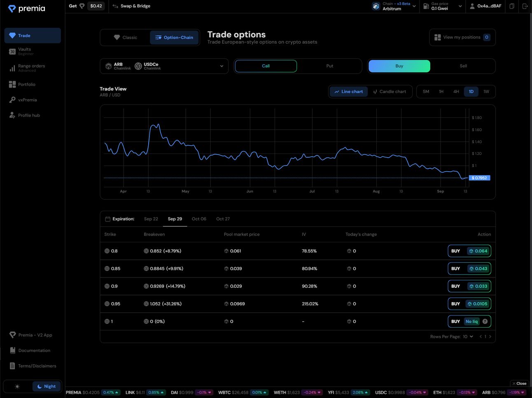Screen dimensions: 532x398
Task: Go to previous page of option rows
Action: pyautogui.click(x=481, y=337)
